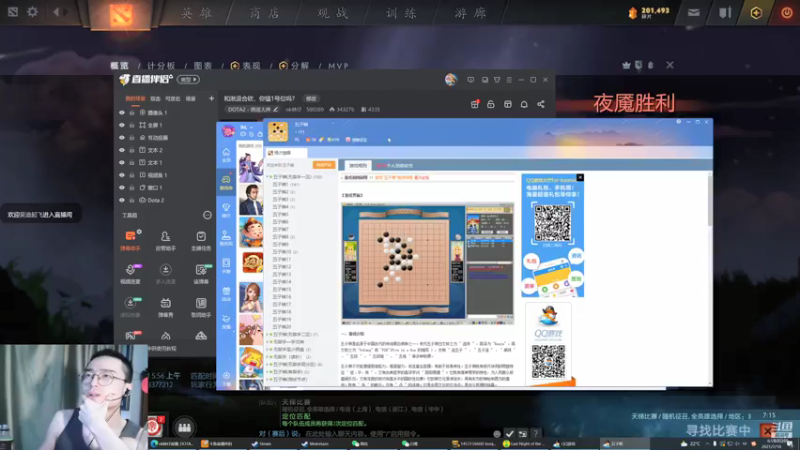
Task: Open the 商店 store menu
Action: (264, 13)
